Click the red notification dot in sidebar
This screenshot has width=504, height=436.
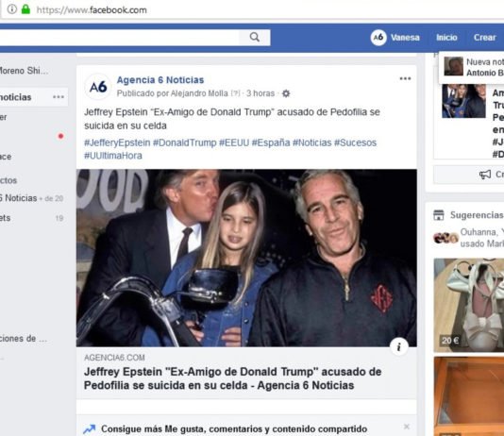pyautogui.click(x=60, y=136)
